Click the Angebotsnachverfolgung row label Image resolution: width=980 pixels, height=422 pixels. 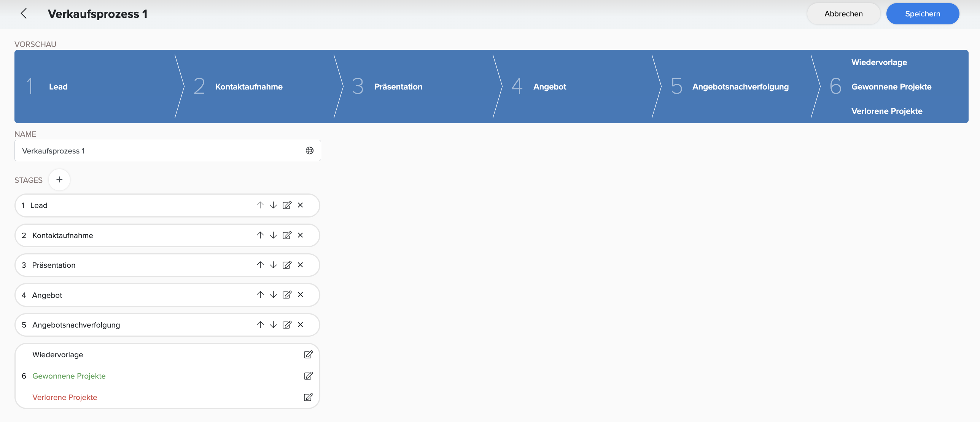(76, 325)
